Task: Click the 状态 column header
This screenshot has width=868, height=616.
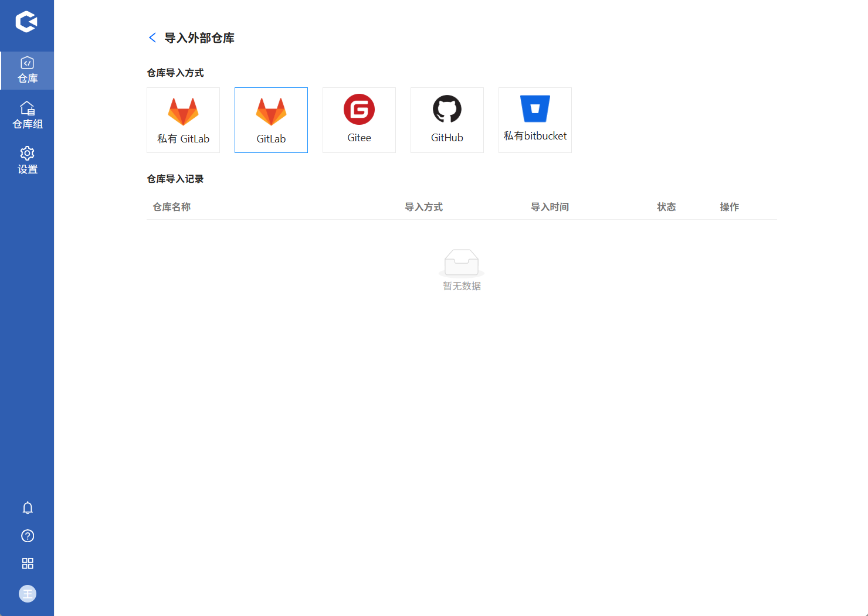Action: [x=666, y=207]
